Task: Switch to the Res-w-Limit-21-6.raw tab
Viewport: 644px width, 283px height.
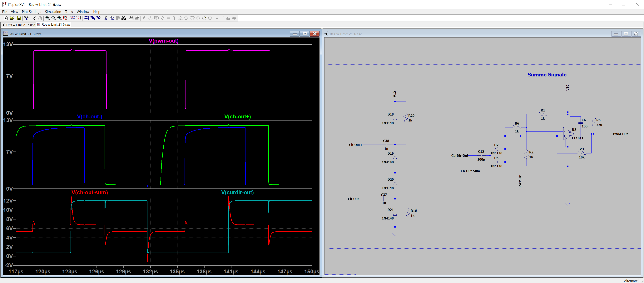Action: click(54, 24)
